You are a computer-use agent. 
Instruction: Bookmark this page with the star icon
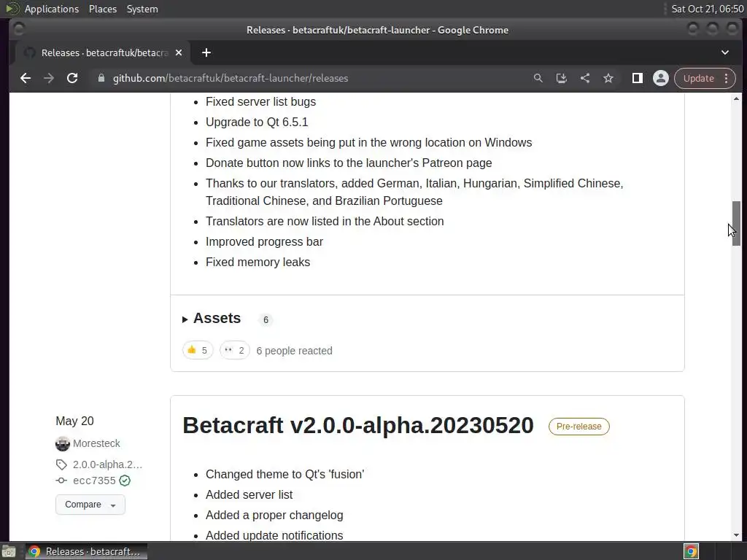pyautogui.click(x=608, y=78)
